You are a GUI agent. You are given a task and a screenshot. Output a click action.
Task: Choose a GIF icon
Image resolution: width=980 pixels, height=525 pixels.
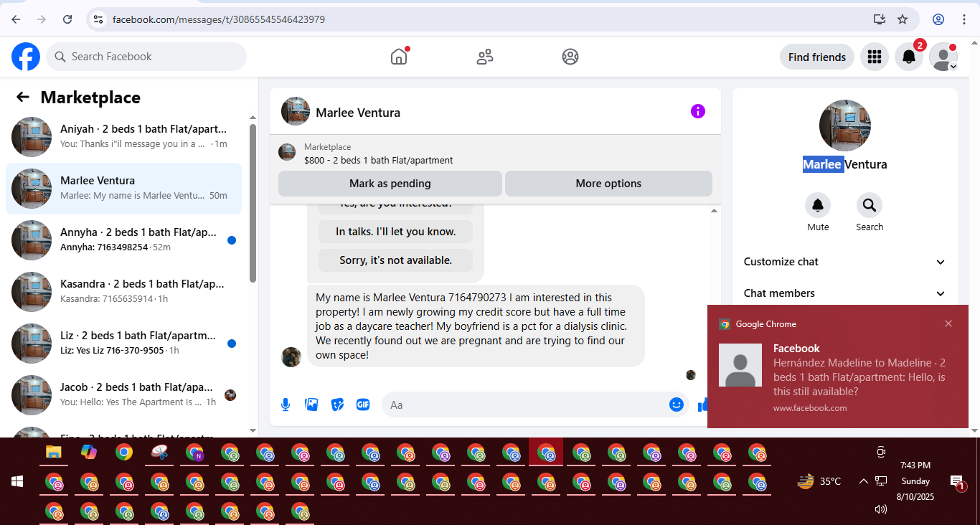(363, 405)
